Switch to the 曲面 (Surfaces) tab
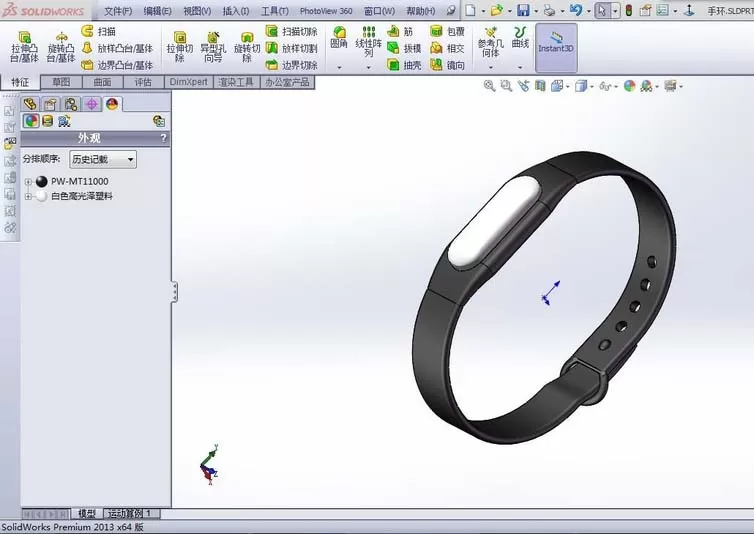Image resolution: width=754 pixels, height=534 pixels. [x=102, y=82]
